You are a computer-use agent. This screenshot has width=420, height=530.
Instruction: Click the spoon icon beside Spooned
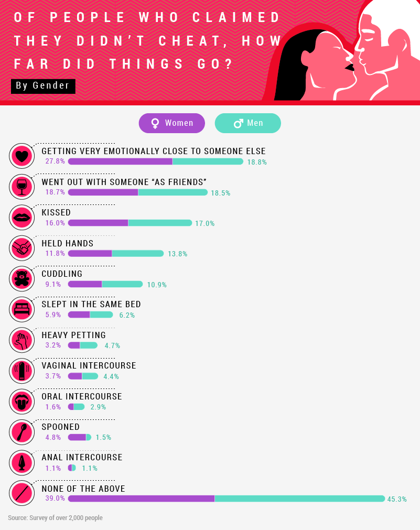click(21, 432)
